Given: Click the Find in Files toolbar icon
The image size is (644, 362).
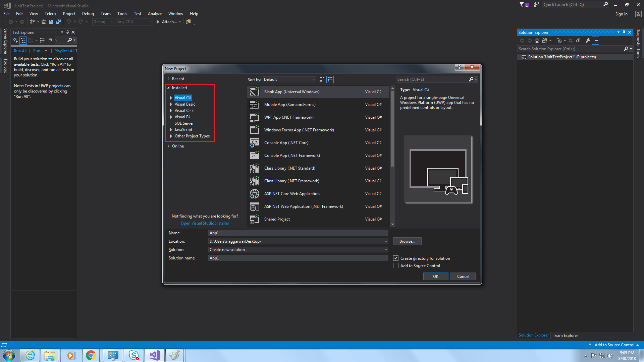Looking at the screenshot, I should click(x=188, y=22).
